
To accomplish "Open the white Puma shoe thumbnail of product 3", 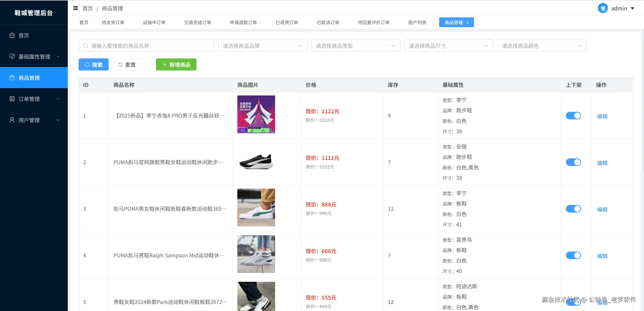I will coord(256,207).
